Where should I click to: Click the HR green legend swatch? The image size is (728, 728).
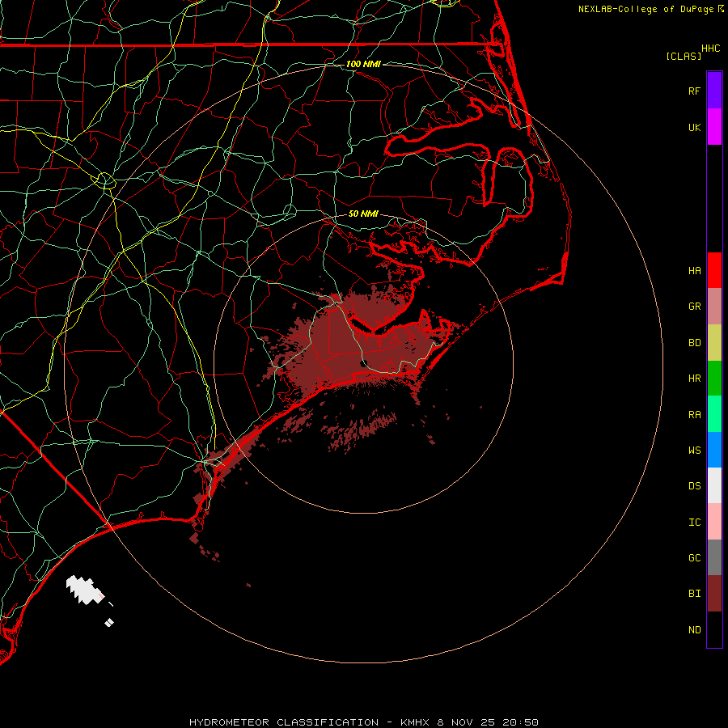714,379
